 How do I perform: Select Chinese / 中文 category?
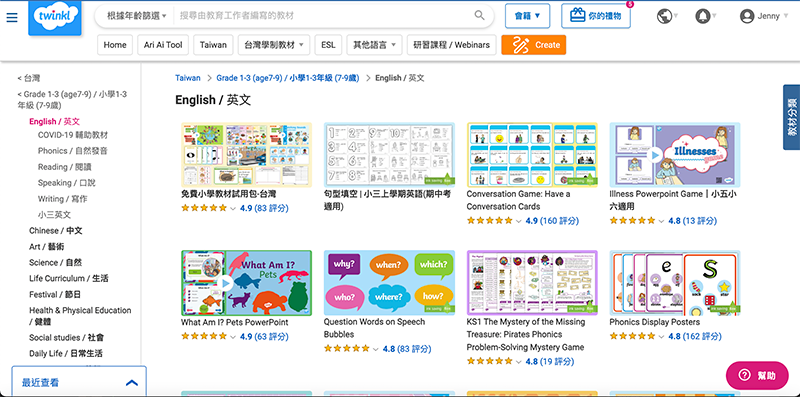(x=56, y=231)
